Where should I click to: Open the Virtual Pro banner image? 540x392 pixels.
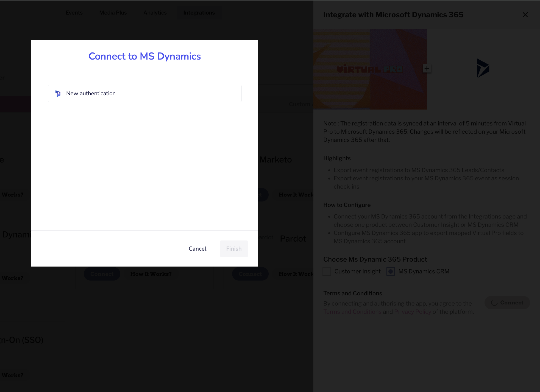pos(370,69)
